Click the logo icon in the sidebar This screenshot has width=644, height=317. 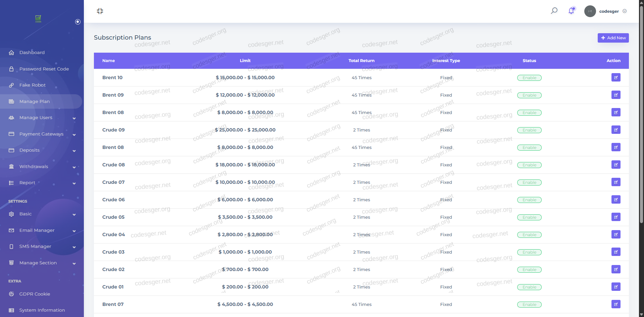click(38, 18)
